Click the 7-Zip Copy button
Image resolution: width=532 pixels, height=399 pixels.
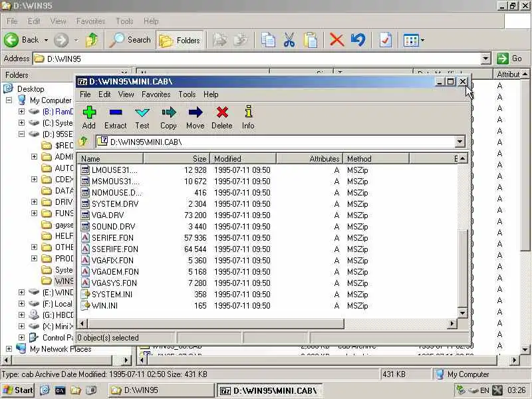pos(168,118)
